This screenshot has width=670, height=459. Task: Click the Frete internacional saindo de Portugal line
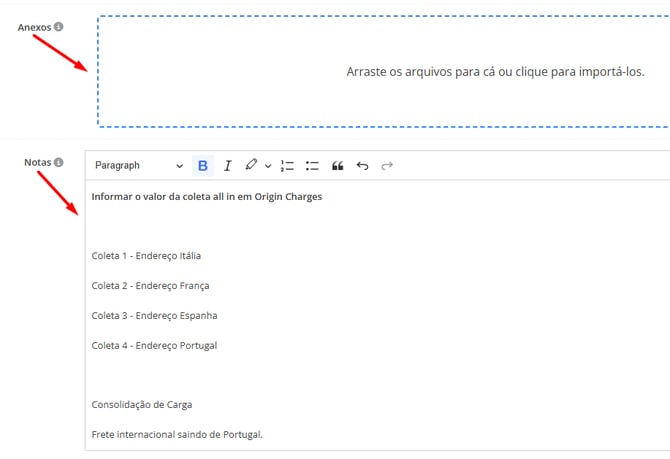(176, 435)
